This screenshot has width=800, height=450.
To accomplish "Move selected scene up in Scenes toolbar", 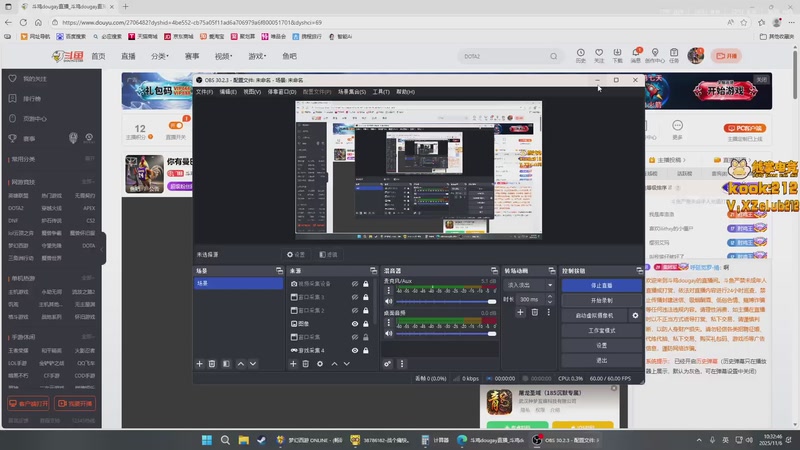I will pos(241,364).
